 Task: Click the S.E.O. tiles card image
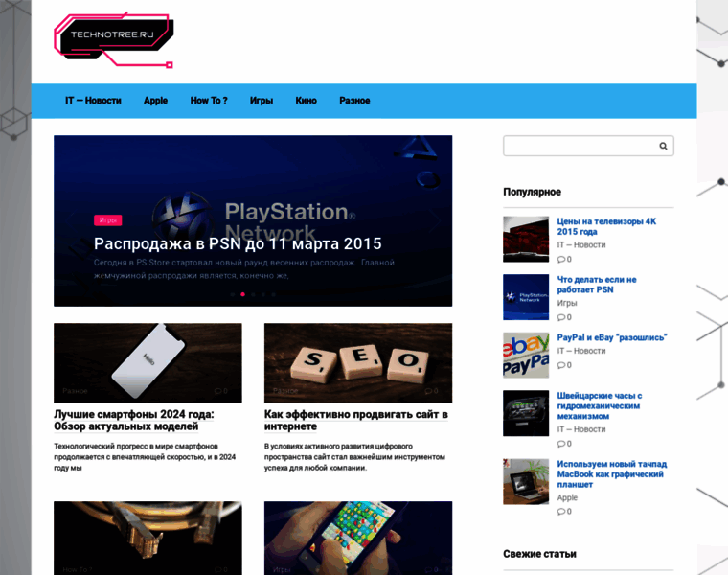(x=358, y=363)
